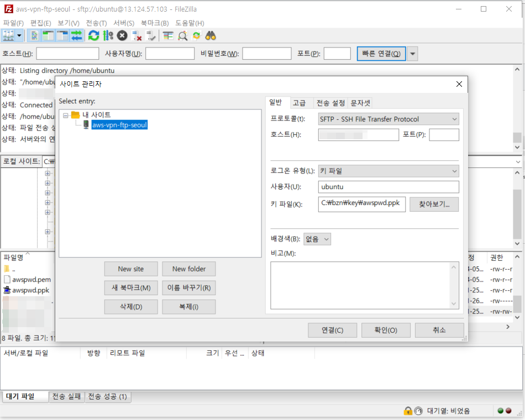
Task: Open the 프로토콜 dropdown
Action: click(x=389, y=119)
